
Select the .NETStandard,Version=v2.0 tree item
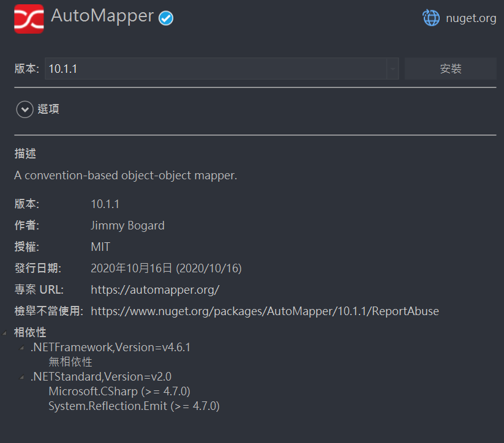pos(101,376)
